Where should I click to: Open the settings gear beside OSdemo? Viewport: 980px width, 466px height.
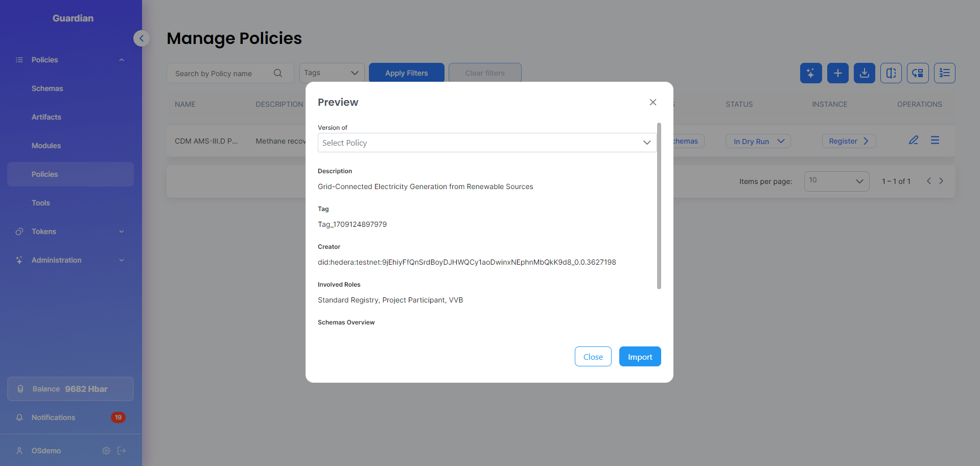(106, 451)
